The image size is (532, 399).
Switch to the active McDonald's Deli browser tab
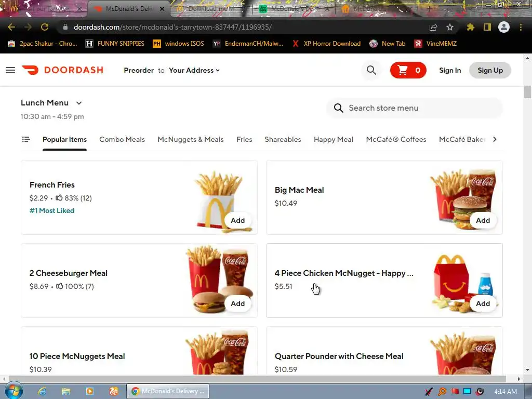pyautogui.click(x=128, y=9)
